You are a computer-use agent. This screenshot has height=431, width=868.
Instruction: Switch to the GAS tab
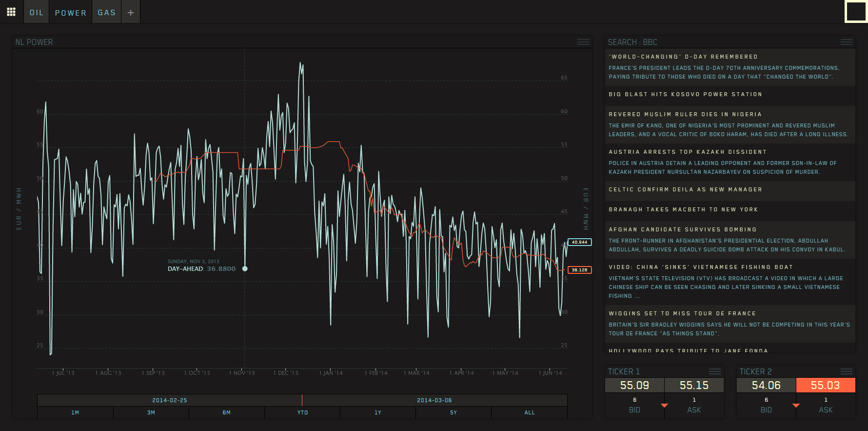click(106, 13)
